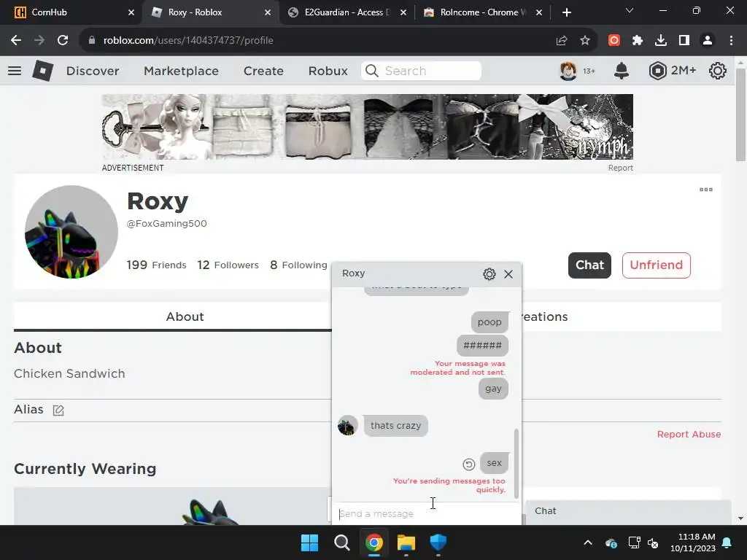Click the chat window scrollbar

tap(516, 463)
